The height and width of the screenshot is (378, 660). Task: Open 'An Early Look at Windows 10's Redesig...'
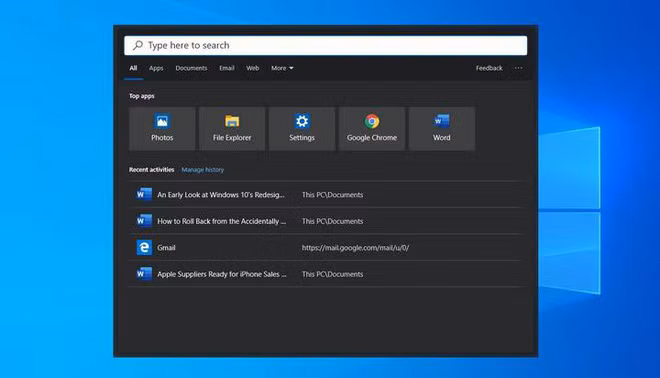point(221,195)
